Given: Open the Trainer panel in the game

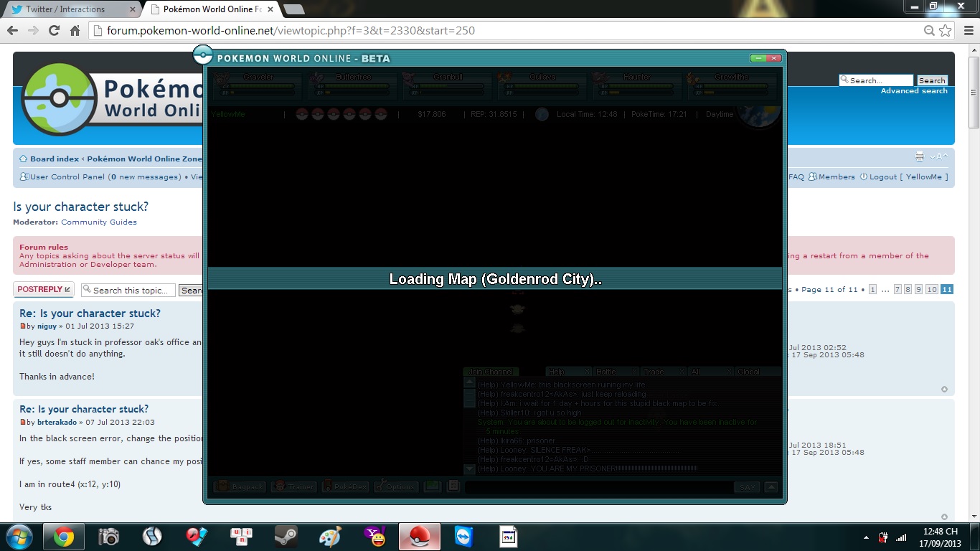Looking at the screenshot, I should tap(294, 486).
